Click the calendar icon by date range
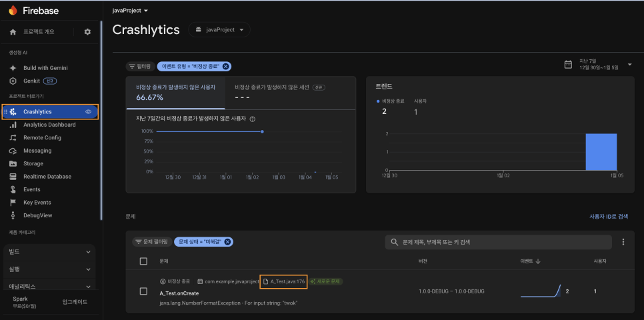Screen dimensions: 644x320 569,65
